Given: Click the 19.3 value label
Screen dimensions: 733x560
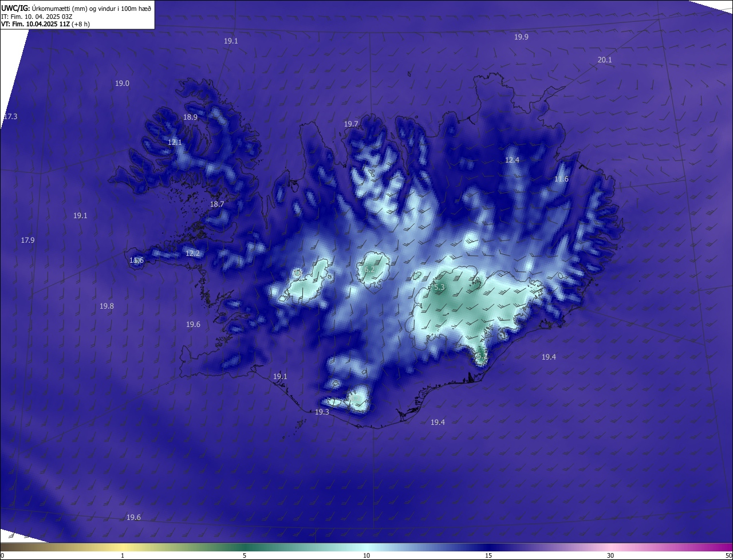Looking at the screenshot, I should (x=322, y=412).
